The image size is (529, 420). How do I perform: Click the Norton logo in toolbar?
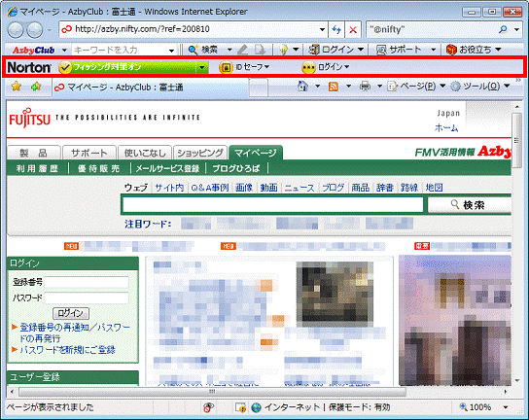[29, 67]
